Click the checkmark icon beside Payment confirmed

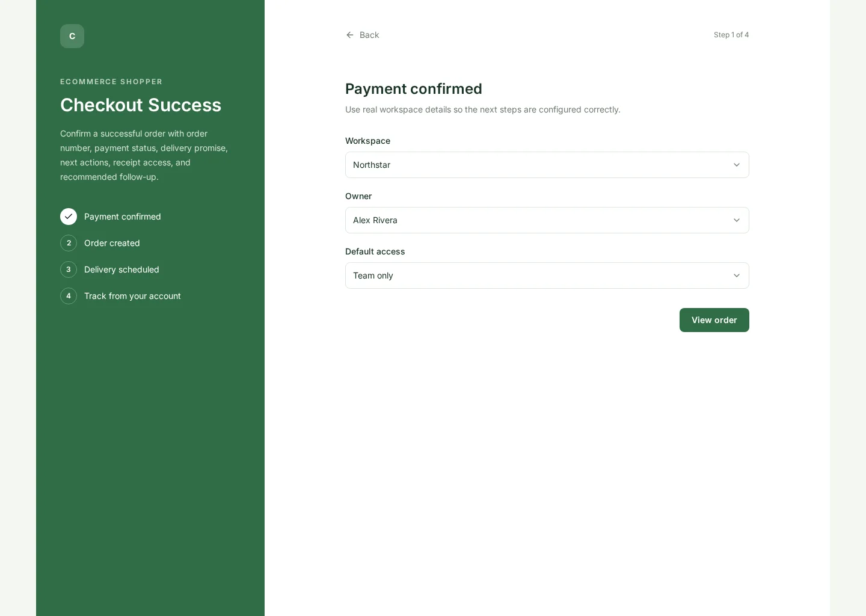click(69, 217)
